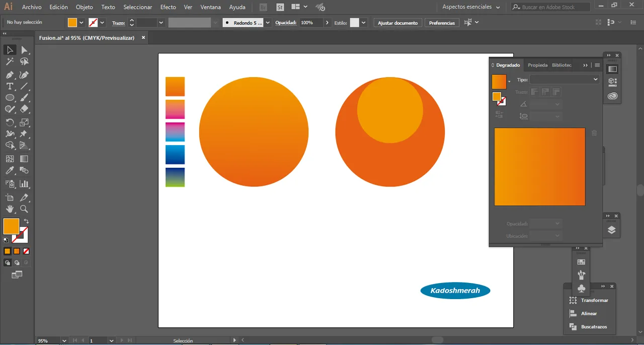Choose the Hand tool
The image size is (644, 345).
click(10, 209)
